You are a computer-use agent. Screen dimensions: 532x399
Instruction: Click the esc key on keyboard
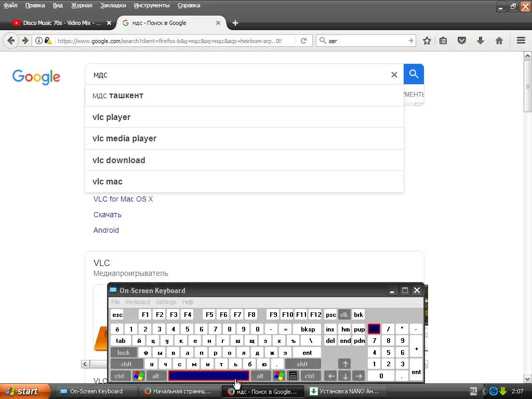(x=117, y=315)
